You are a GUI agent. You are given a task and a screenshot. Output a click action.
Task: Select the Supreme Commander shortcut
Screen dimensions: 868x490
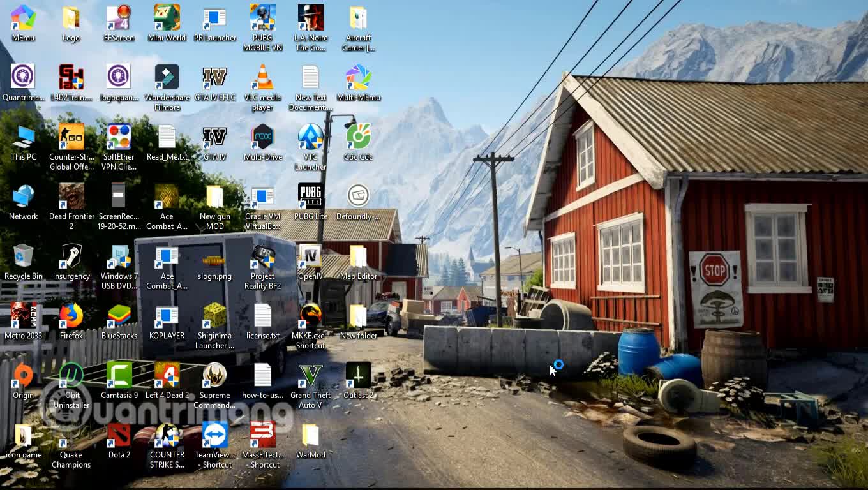pos(215,385)
